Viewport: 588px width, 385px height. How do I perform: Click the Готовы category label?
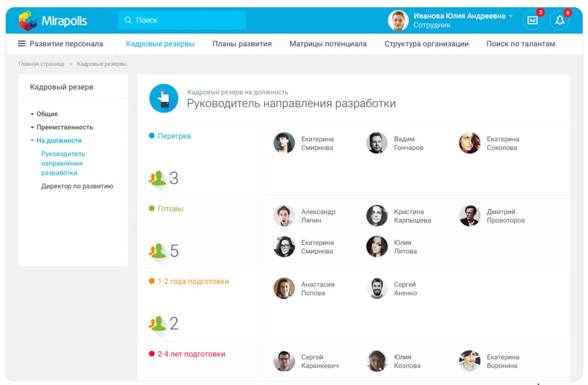coord(170,209)
